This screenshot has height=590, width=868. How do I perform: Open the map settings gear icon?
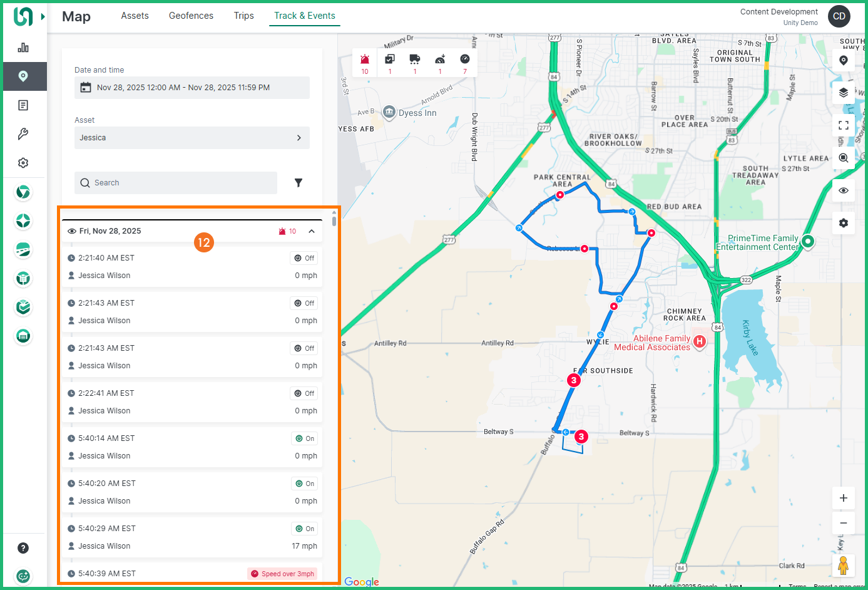(843, 223)
